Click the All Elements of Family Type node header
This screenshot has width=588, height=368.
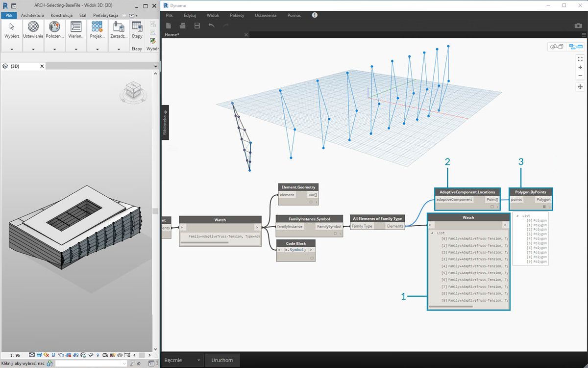click(x=377, y=218)
